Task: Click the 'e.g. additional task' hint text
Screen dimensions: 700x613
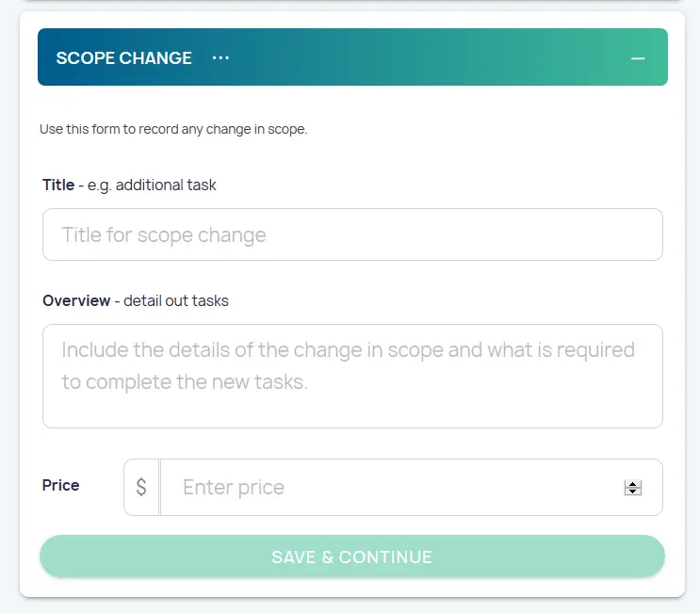Action: click(166, 185)
